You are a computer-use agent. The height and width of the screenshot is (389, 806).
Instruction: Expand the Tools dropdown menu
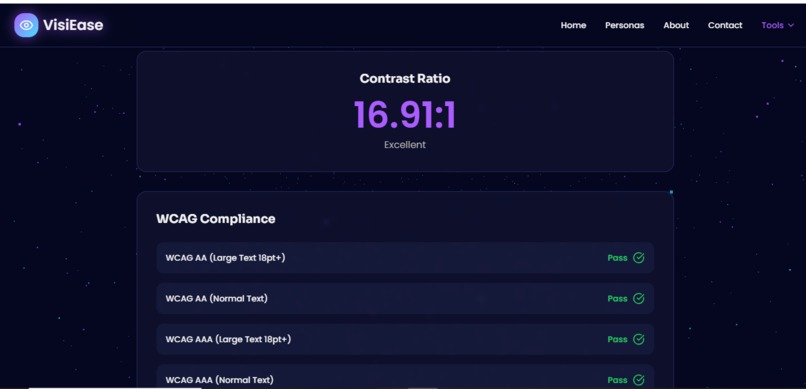pos(778,25)
